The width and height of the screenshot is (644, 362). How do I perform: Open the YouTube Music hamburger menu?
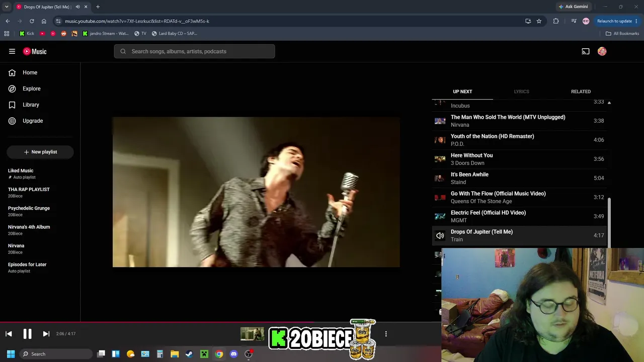(12, 51)
